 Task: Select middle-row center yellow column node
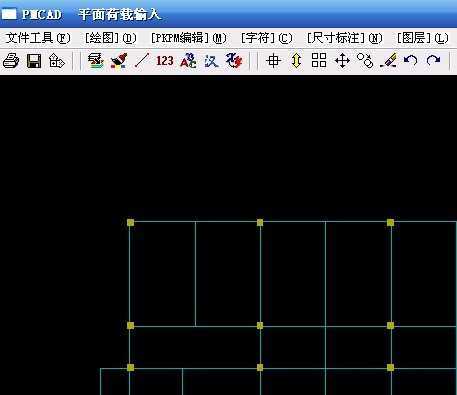[x=260, y=325]
